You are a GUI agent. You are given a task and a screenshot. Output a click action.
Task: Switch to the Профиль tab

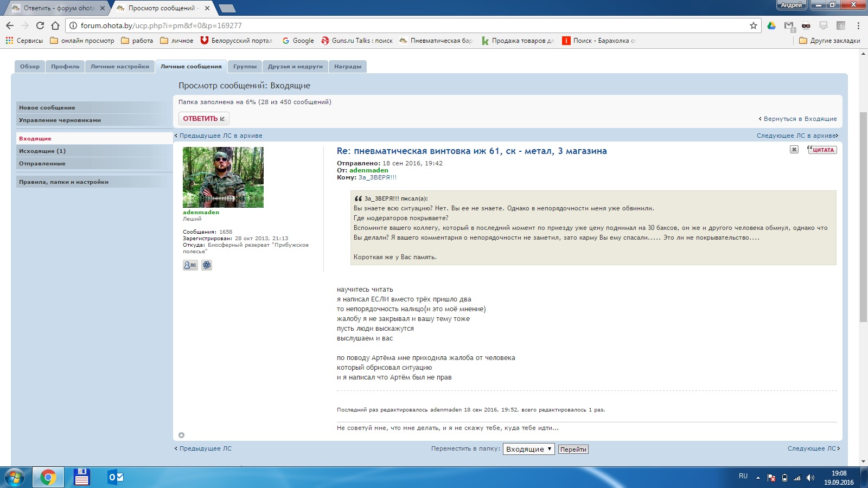tap(65, 67)
